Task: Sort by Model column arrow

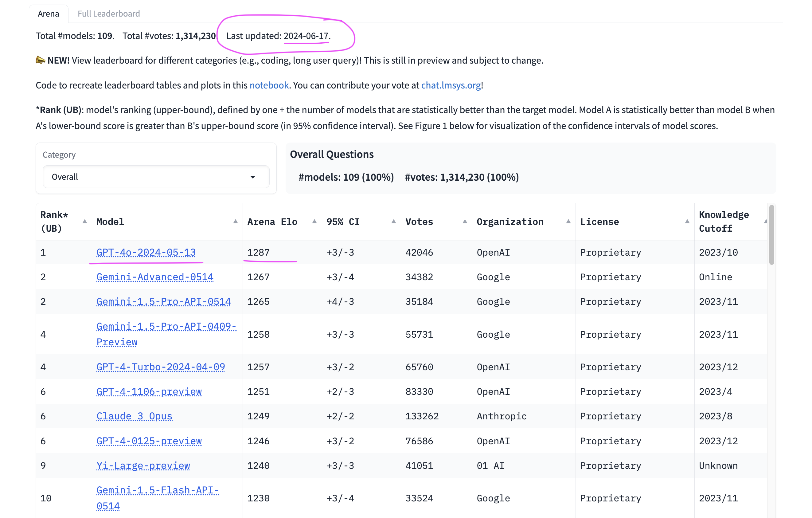Action: pos(235,222)
